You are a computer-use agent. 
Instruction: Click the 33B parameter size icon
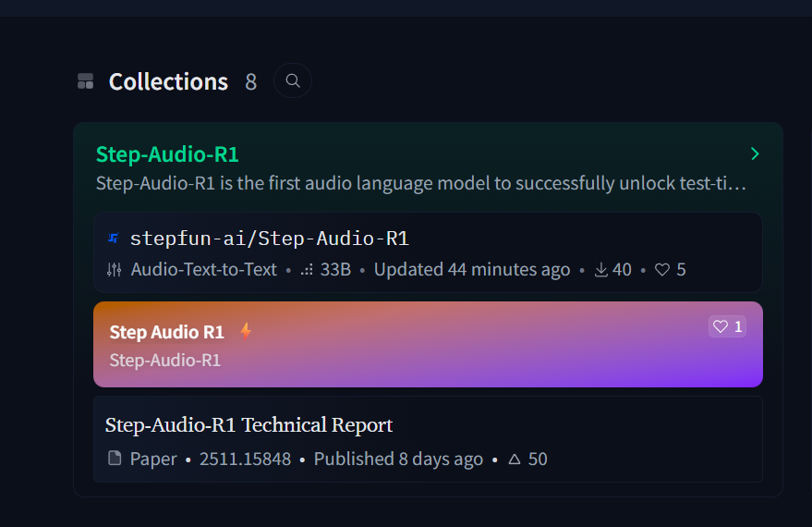307,270
